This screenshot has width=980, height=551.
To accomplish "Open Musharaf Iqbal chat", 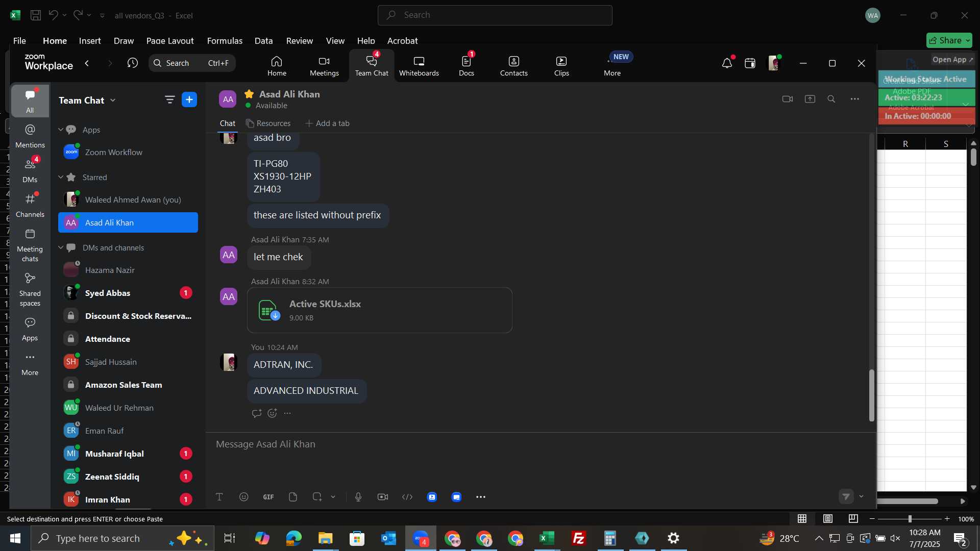I will tap(128, 454).
